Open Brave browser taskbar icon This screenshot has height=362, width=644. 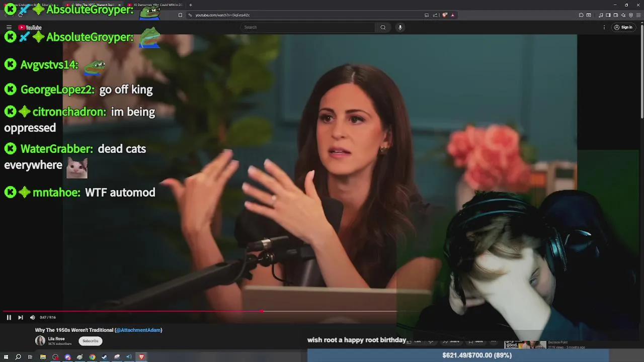(x=141, y=357)
